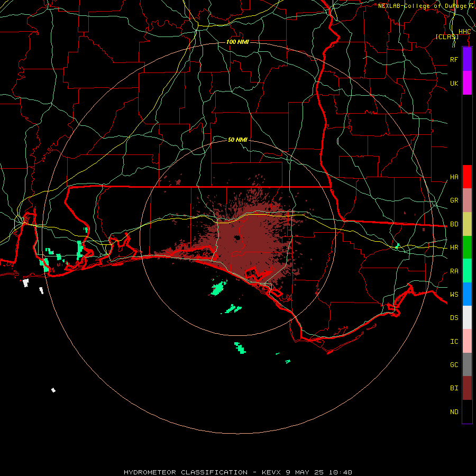The height and width of the screenshot is (476, 476).
Task: Click the [CLAS] units label
Action: 447,36
